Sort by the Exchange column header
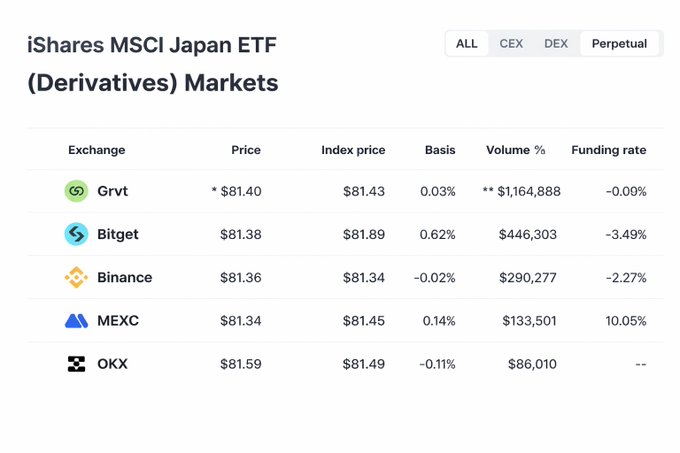The height and width of the screenshot is (453, 680). [97, 150]
